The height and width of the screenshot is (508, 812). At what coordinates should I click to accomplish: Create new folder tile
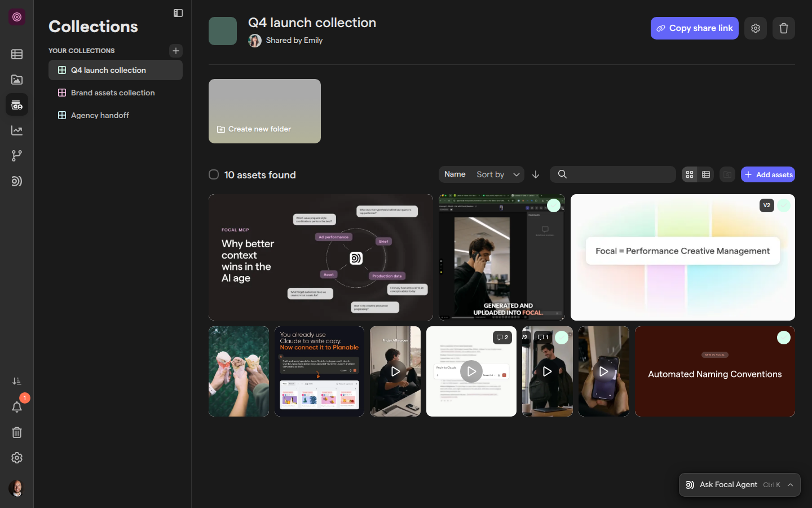click(x=264, y=111)
